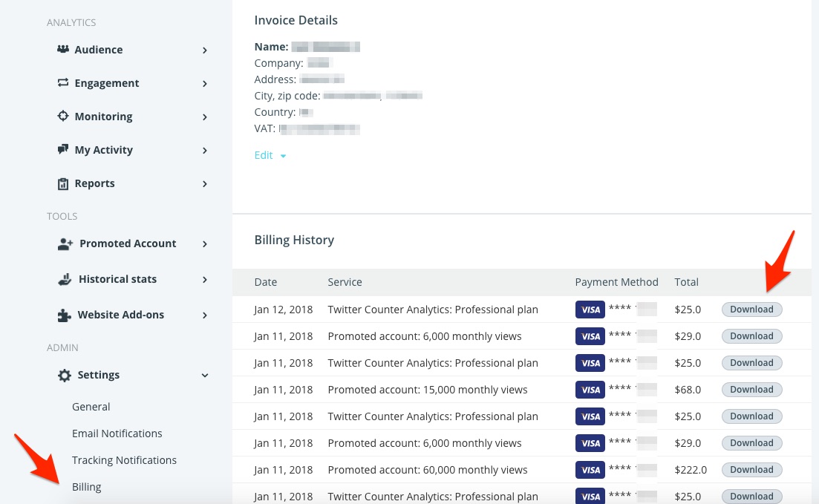Viewport: 819px width, 504px height.
Task: Open the Edit invoice details dropdown
Action: pyautogui.click(x=270, y=155)
